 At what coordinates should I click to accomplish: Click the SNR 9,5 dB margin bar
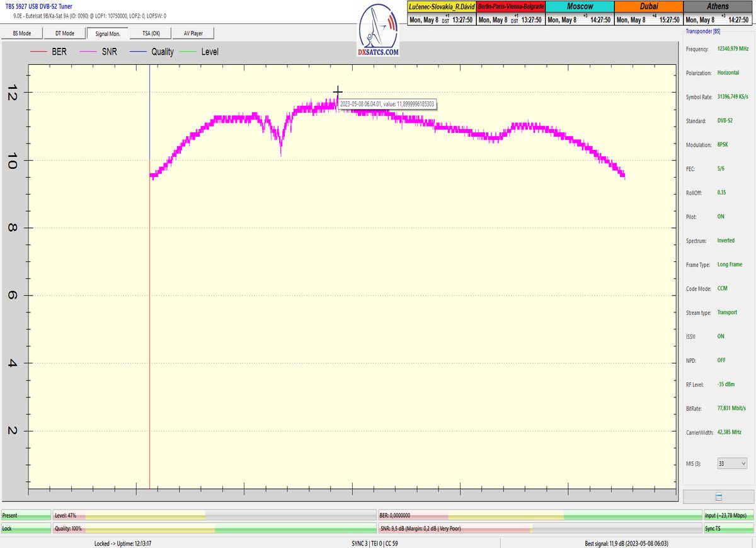click(539, 528)
